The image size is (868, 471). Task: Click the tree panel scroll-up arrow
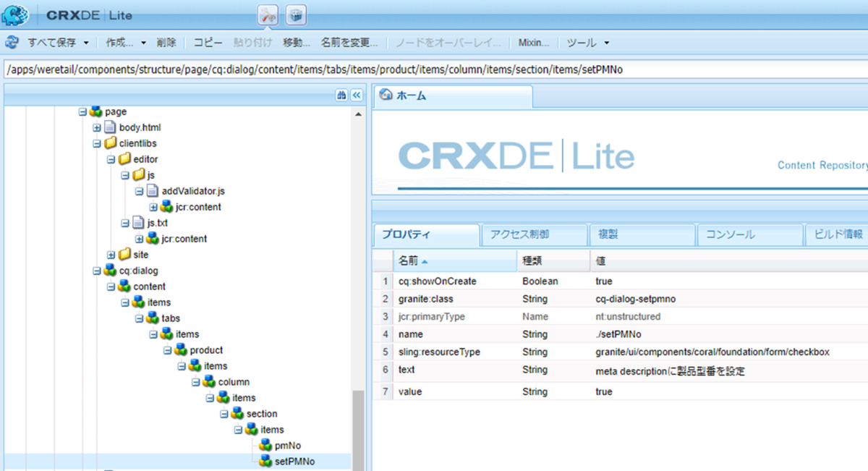[358, 114]
